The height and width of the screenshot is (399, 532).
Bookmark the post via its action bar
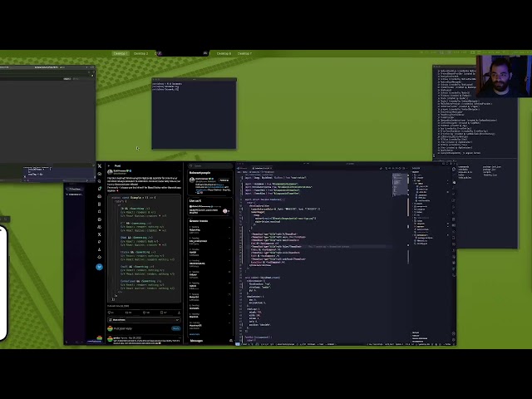pos(162,313)
